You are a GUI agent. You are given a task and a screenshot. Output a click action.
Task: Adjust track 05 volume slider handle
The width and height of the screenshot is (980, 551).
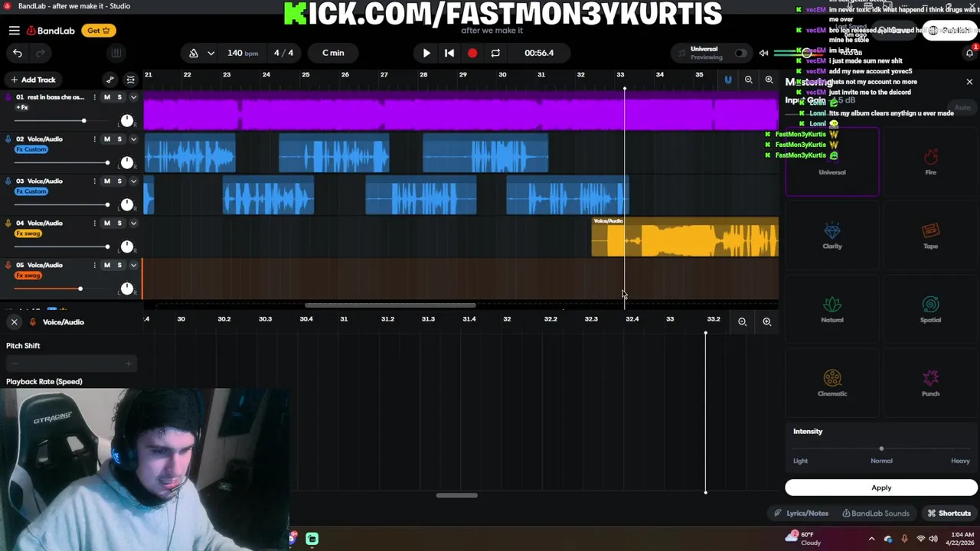point(80,289)
